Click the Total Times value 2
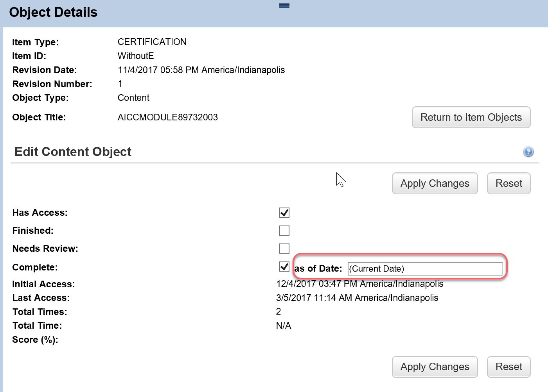 coord(278,311)
